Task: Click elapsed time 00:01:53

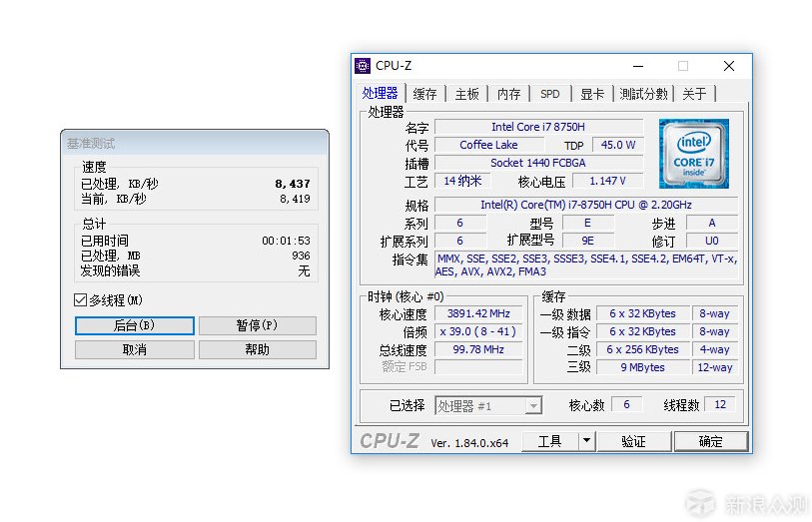Action: coord(286,241)
